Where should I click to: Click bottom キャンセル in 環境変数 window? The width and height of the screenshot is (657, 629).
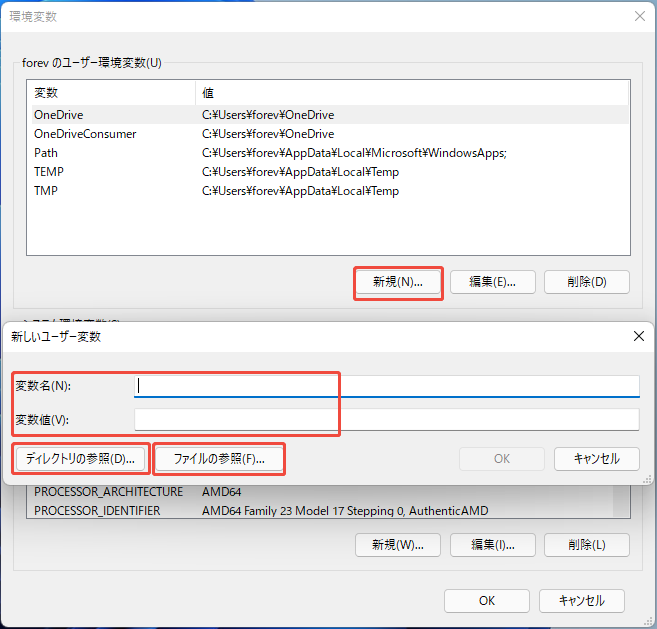click(582, 601)
